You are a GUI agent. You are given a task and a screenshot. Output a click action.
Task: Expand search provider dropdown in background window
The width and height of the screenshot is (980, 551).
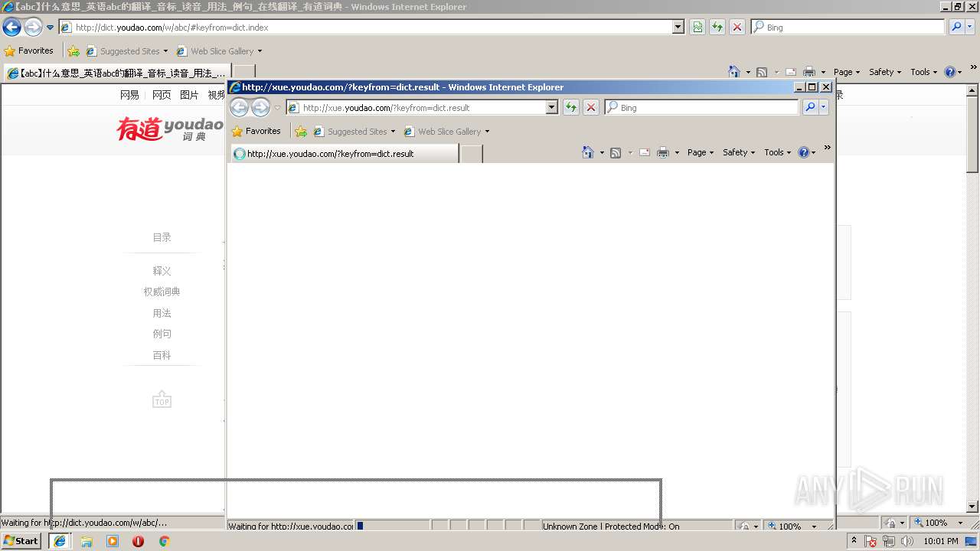tap(970, 27)
